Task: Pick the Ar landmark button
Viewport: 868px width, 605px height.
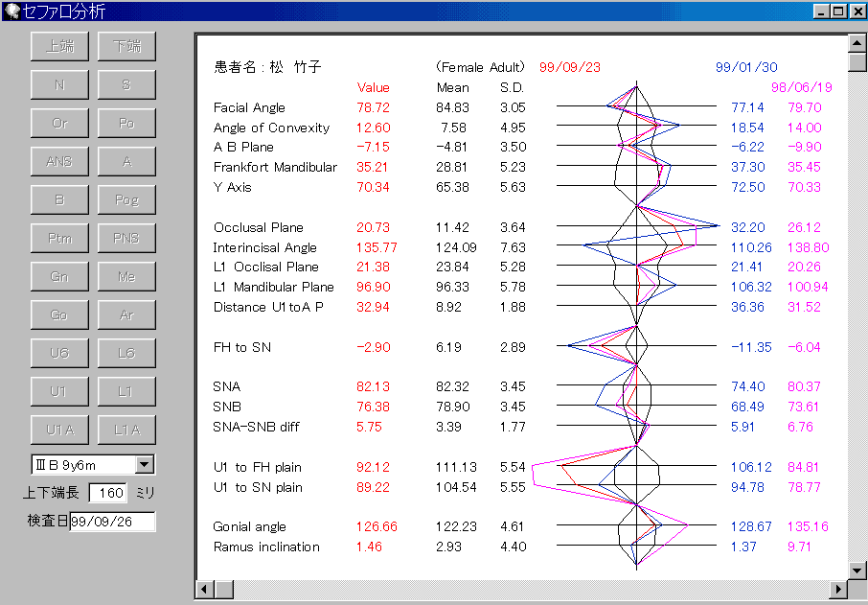Action: (x=126, y=314)
